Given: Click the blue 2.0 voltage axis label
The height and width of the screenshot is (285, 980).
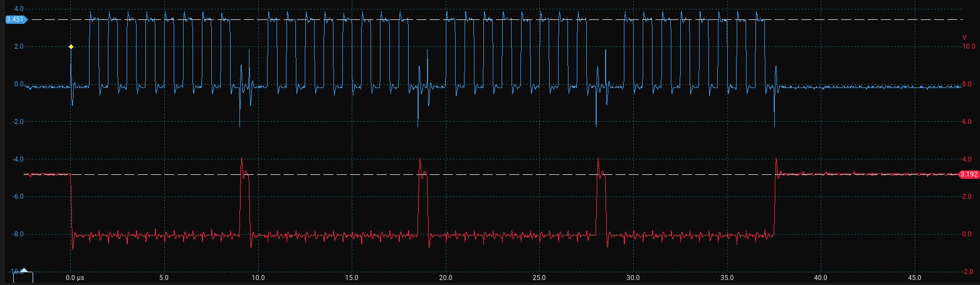Looking at the screenshot, I should tap(19, 46).
